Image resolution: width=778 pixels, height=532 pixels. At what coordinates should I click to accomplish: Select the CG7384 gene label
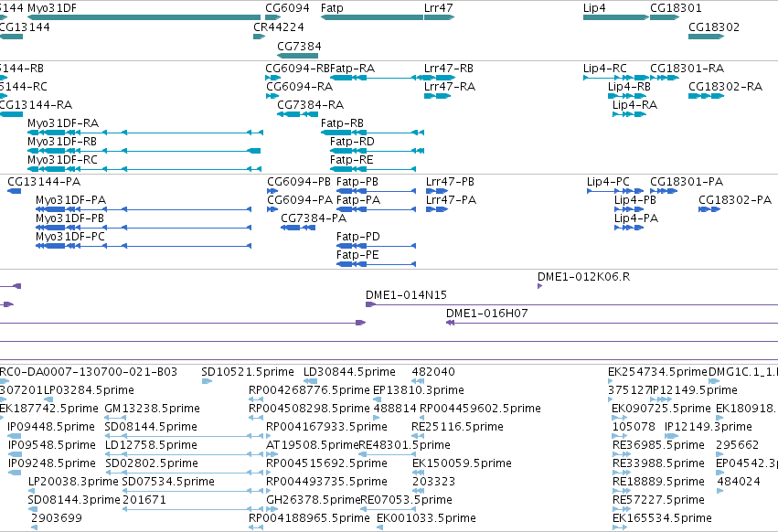tap(299, 46)
